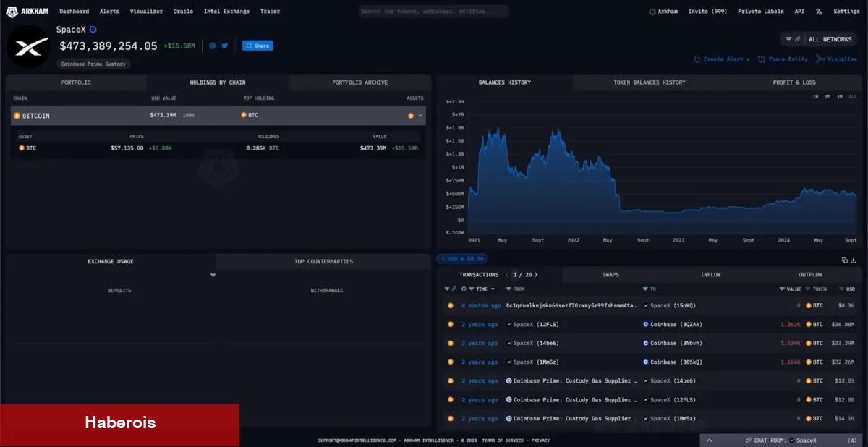Click the USD column filter icon
The width and height of the screenshot is (868, 447).
[x=842, y=289]
